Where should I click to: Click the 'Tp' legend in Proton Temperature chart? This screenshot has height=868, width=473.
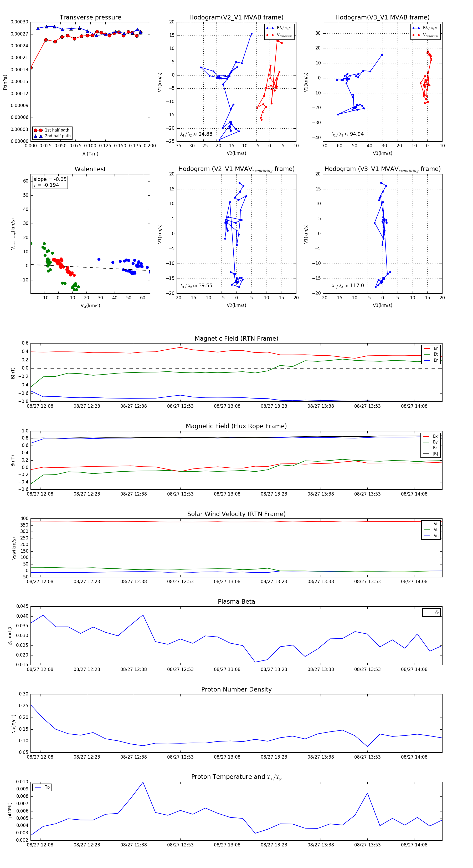pos(42,788)
